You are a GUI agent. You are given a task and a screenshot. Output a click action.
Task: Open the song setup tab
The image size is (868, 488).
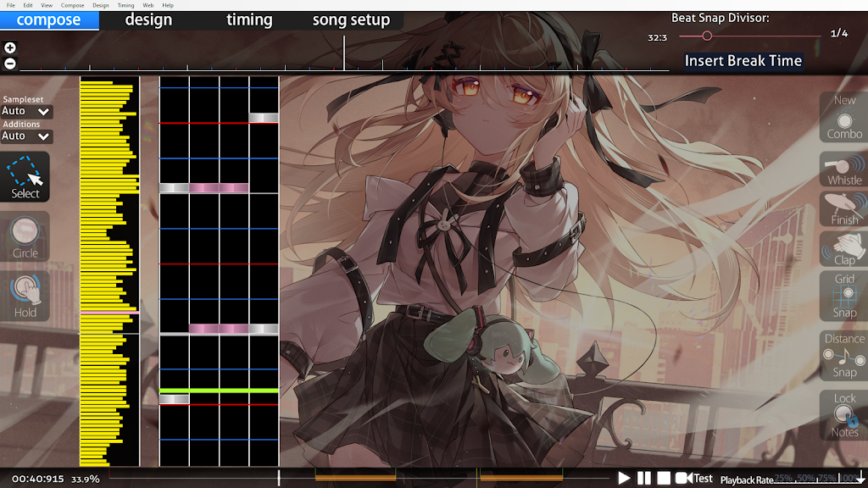[351, 19]
